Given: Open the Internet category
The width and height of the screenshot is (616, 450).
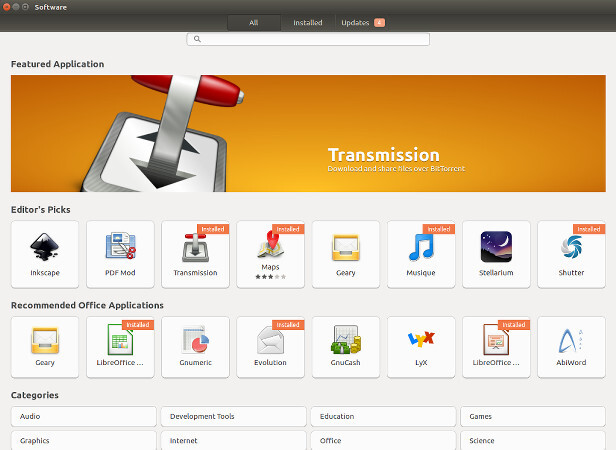Looking at the screenshot, I should (233, 441).
